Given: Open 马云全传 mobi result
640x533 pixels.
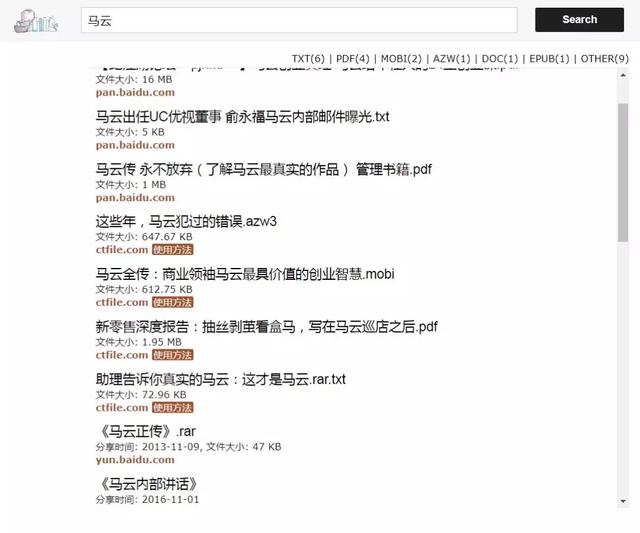Looking at the screenshot, I should pyautogui.click(x=245, y=274).
